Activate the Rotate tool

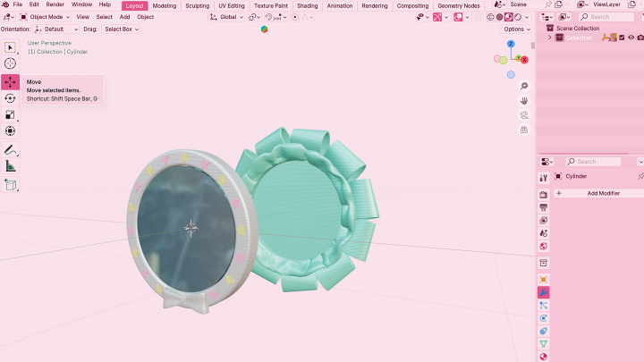[10, 98]
